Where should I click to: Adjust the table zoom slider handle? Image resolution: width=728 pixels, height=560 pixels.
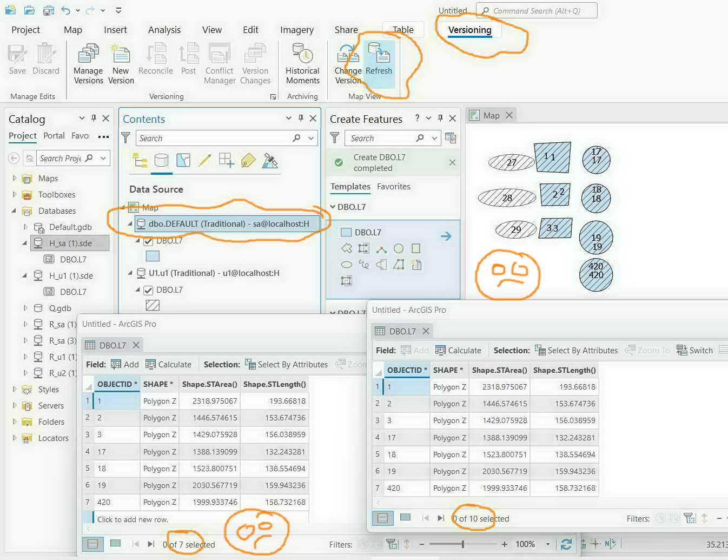point(463,544)
